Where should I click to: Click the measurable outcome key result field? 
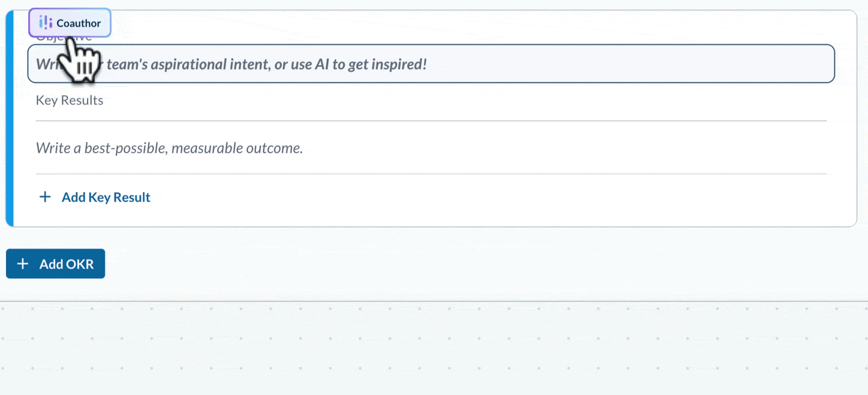pos(431,148)
